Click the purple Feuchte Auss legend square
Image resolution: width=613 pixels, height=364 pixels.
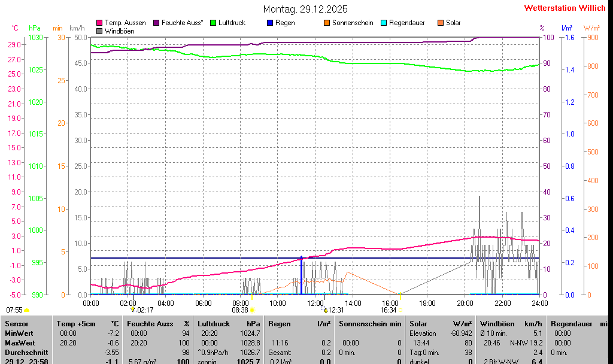pyautogui.click(x=156, y=23)
